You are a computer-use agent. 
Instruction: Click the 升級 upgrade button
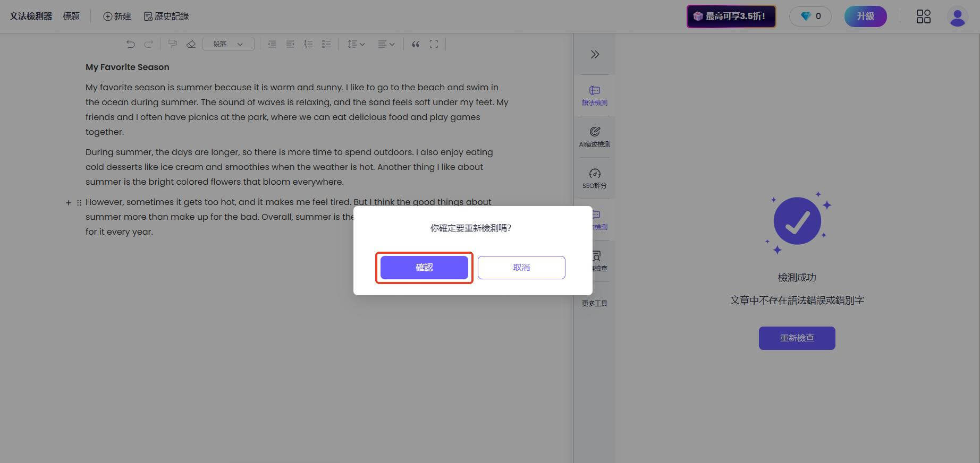865,16
